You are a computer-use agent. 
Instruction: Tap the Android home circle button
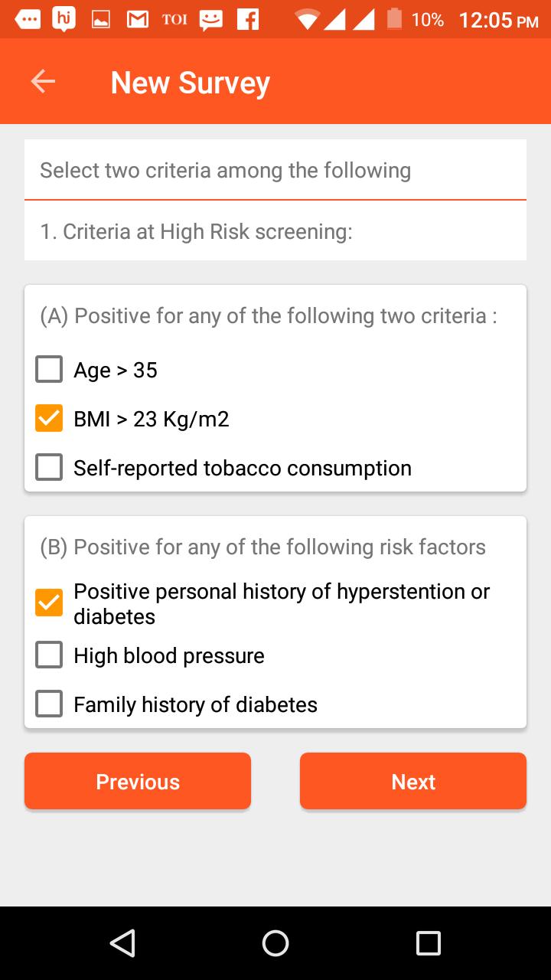pos(275,943)
